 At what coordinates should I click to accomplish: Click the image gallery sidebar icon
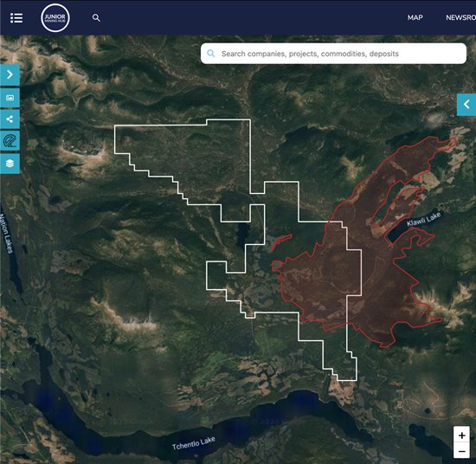coord(10,98)
